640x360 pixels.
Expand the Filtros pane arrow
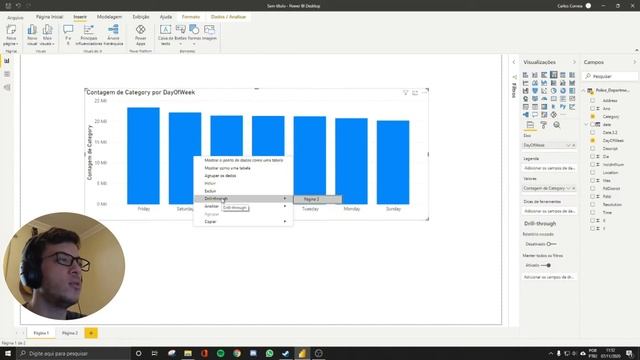pyautogui.click(x=513, y=62)
